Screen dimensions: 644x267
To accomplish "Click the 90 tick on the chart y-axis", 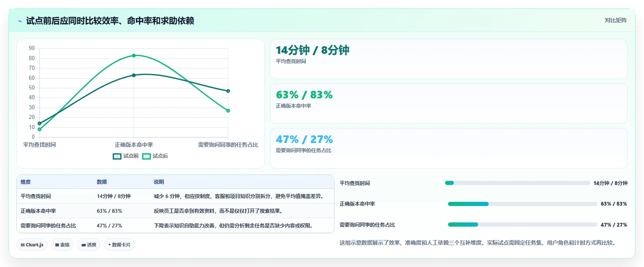I will coord(32,48).
